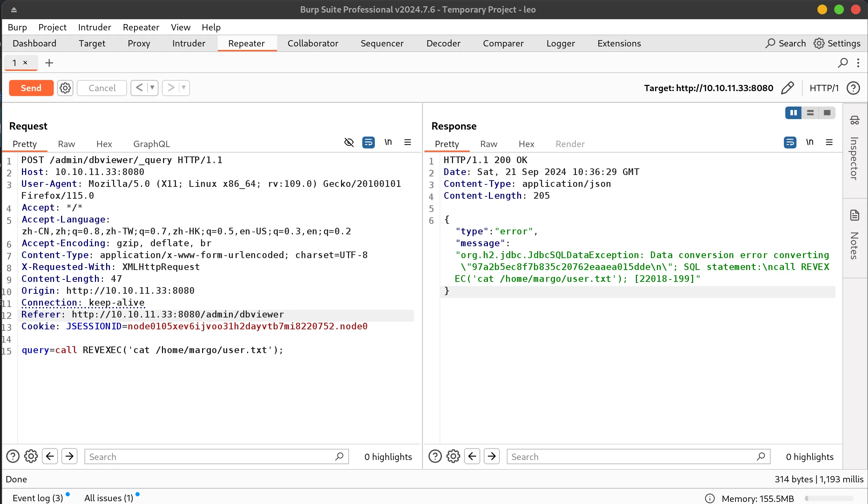Click the eject icon in title bar
868x504 pixels.
click(14, 9)
